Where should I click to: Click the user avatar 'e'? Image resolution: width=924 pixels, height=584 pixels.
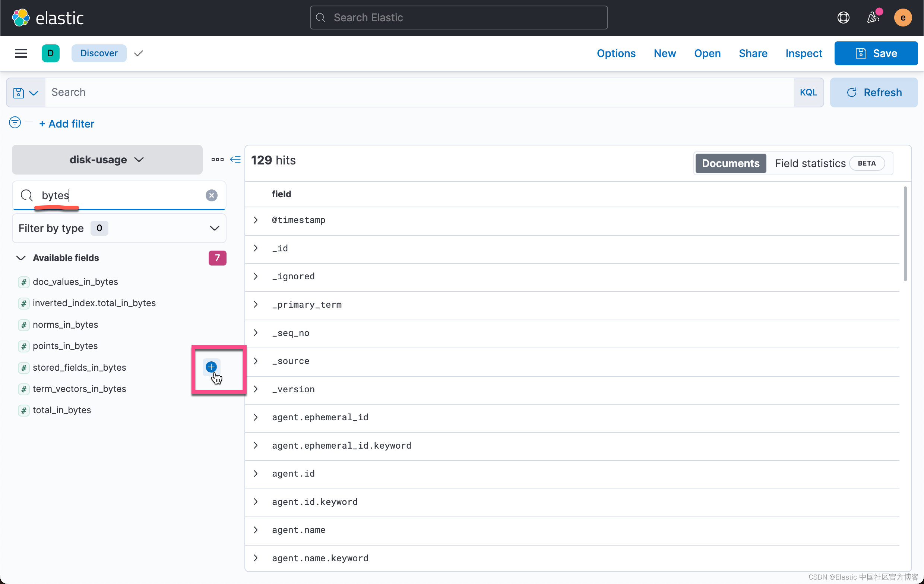tap(902, 18)
